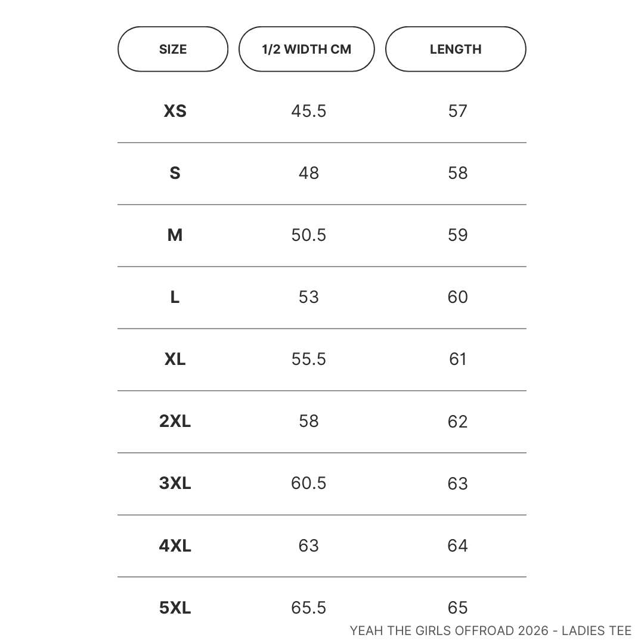Click the 45.5 width value for XS

pos(309,111)
